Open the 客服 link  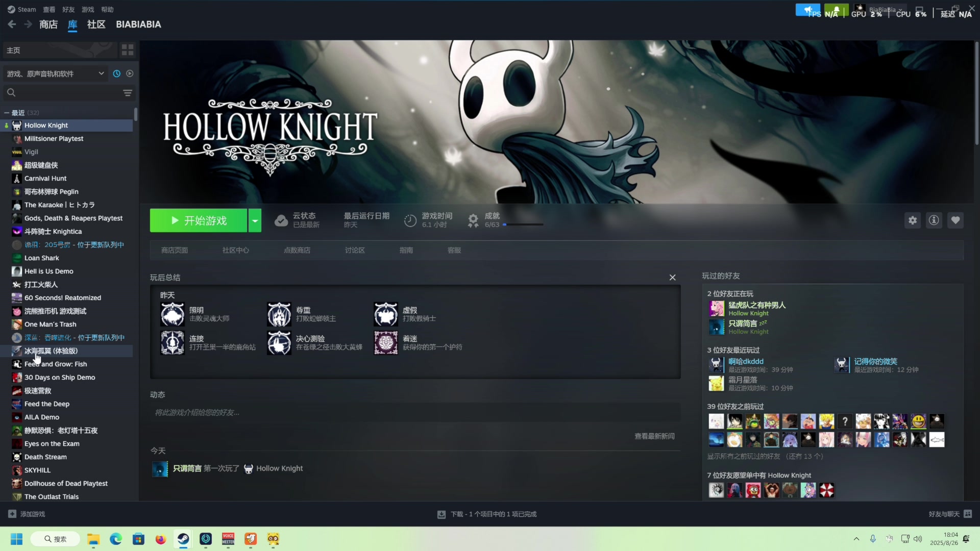click(x=454, y=250)
